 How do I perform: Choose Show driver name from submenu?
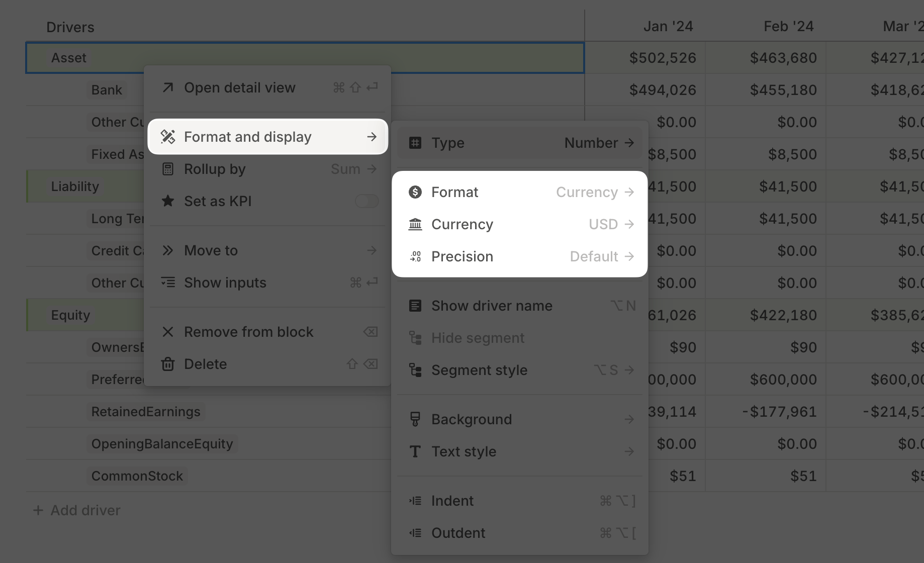pos(492,306)
